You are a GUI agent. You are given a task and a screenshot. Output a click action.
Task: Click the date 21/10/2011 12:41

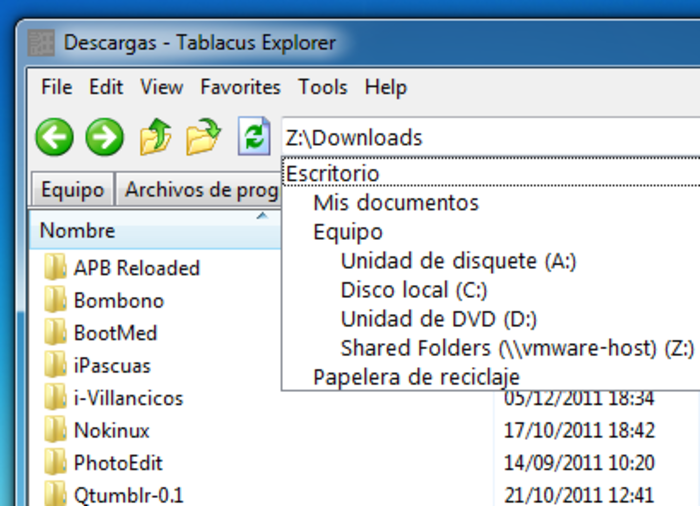click(x=579, y=495)
